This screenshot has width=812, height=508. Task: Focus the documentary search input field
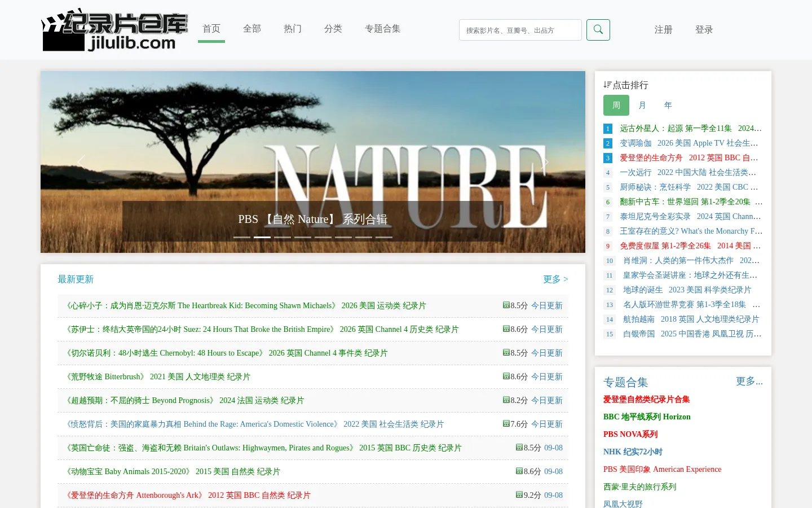pyautogui.click(x=520, y=30)
